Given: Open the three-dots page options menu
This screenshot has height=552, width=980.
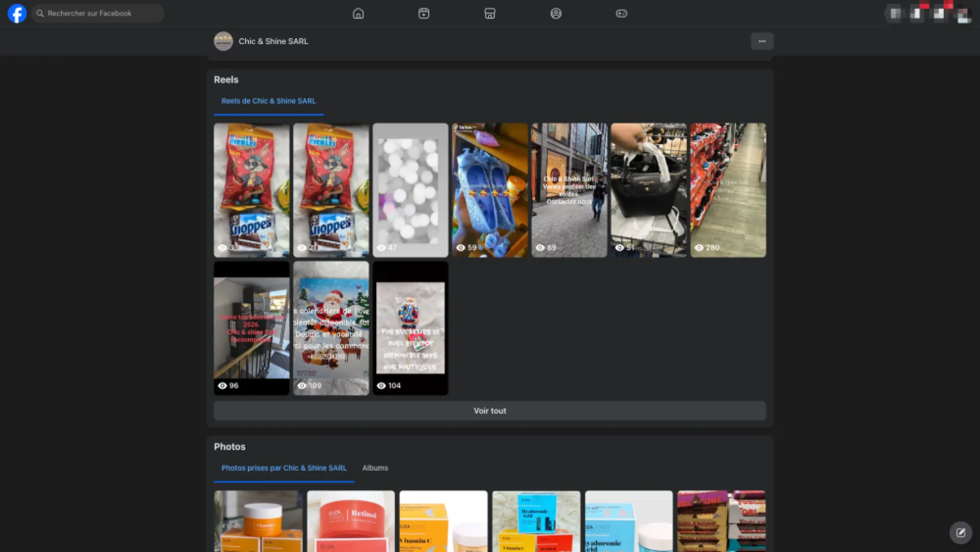Looking at the screenshot, I should 761,41.
